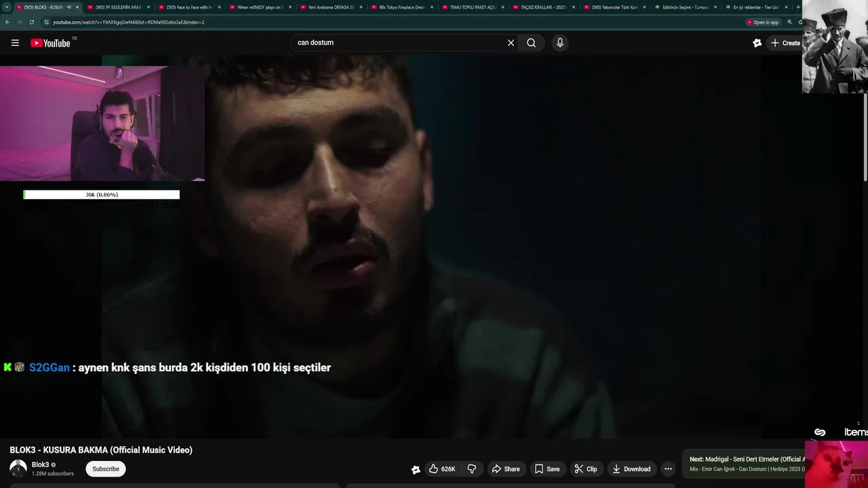Viewport: 868px width, 488px height.
Task: Start voice search with the microphone icon
Action: click(x=559, y=43)
